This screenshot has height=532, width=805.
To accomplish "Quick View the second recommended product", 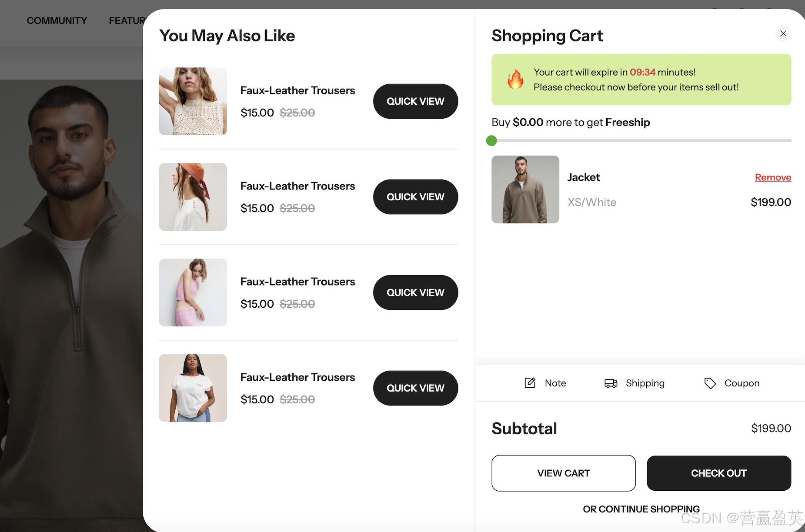I will [415, 196].
